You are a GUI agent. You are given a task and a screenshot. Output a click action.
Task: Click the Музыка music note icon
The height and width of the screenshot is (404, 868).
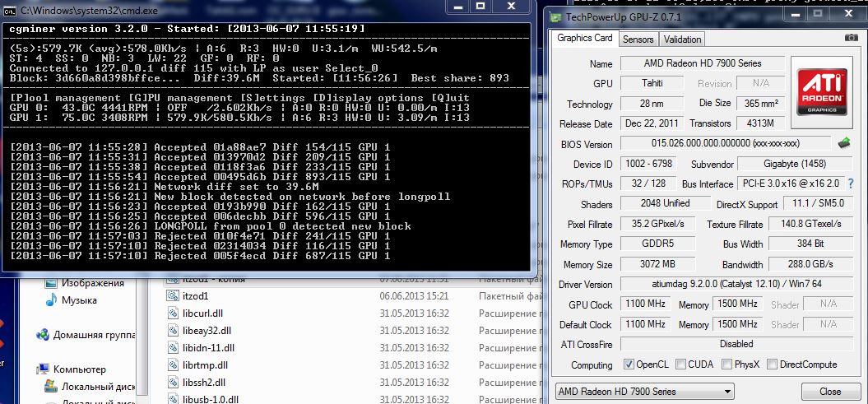click(51, 300)
